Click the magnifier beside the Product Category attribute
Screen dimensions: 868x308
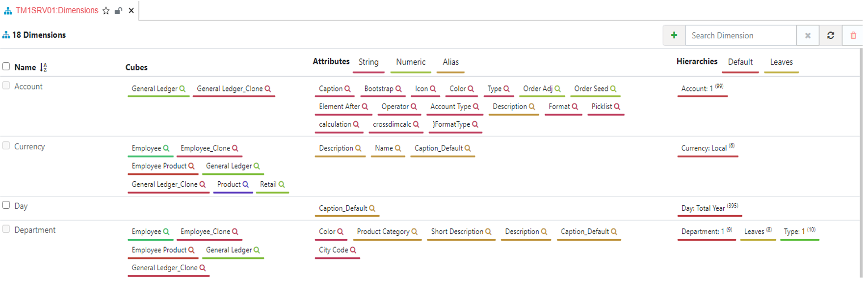click(415, 232)
